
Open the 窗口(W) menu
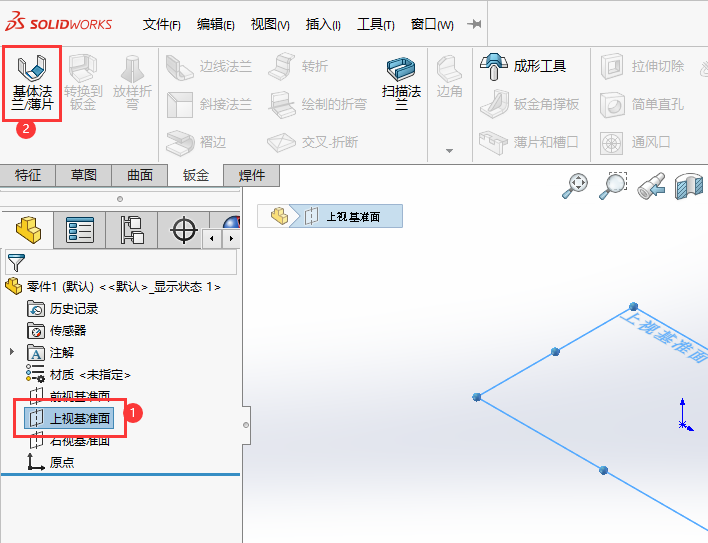click(432, 24)
